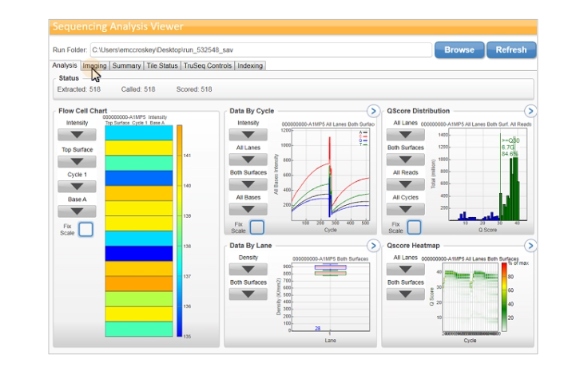Open All Cycles dropdown in QScore Distribution
The height and width of the screenshot is (379, 588).
click(406, 209)
